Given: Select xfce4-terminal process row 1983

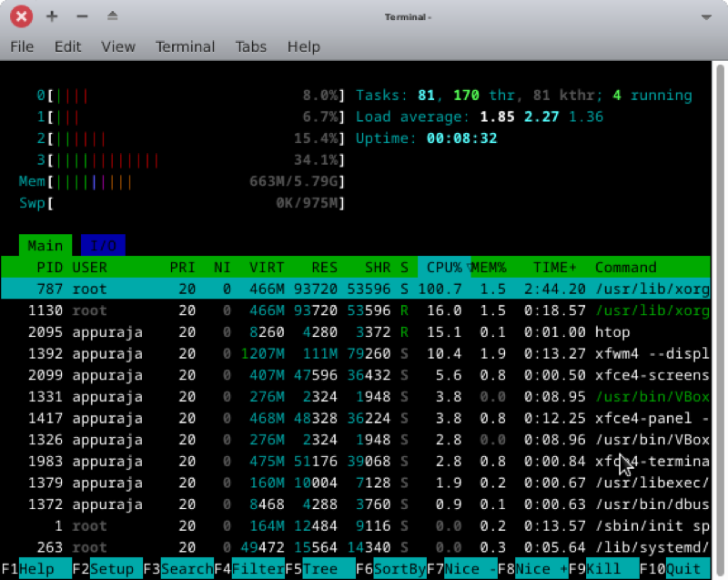Looking at the screenshot, I should point(356,461).
